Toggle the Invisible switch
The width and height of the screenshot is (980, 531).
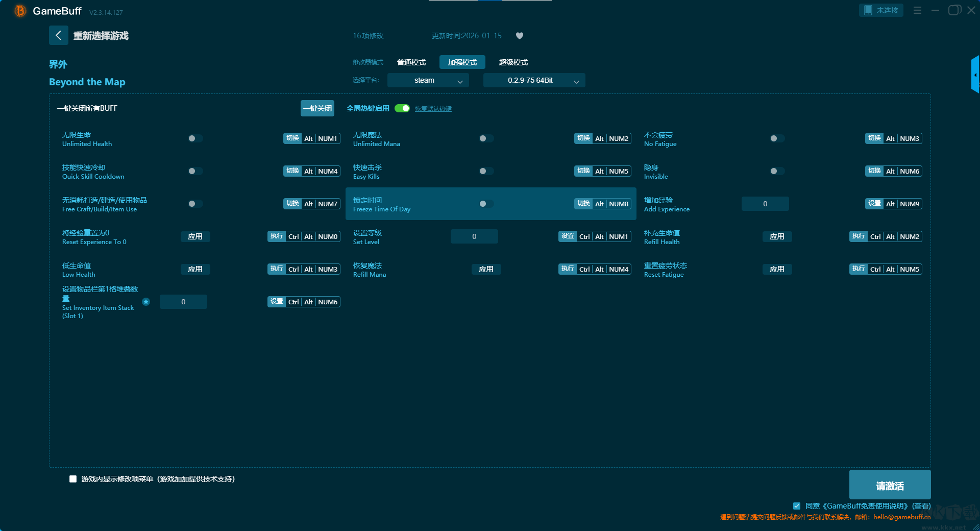tap(777, 171)
